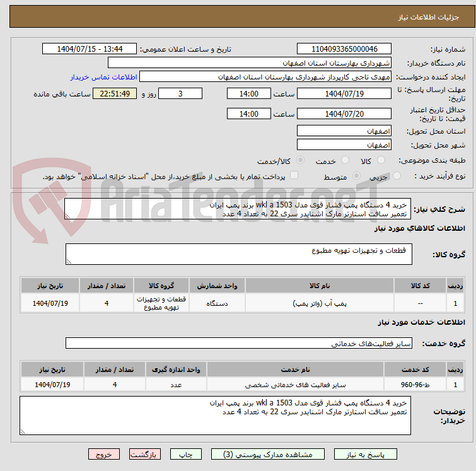This screenshot has height=471, width=476.
Task: Click the خروج exit button
Action: [x=104, y=455]
